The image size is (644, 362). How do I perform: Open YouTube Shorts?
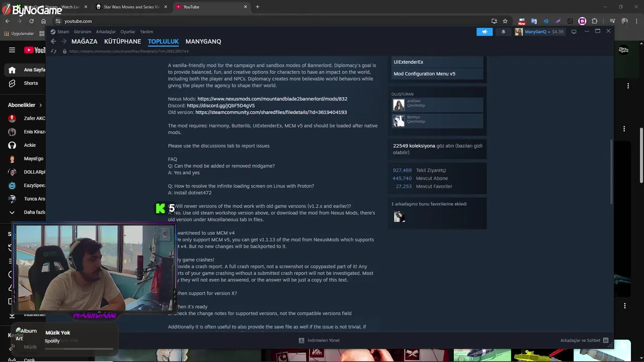(x=25, y=83)
